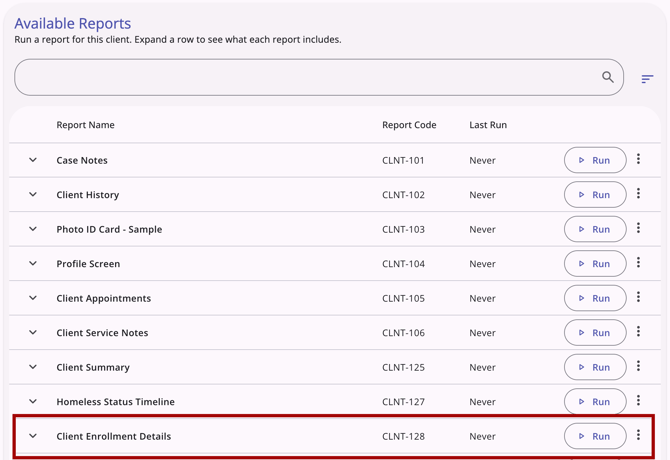Expand the Photo ID Card - Sample row

point(33,229)
